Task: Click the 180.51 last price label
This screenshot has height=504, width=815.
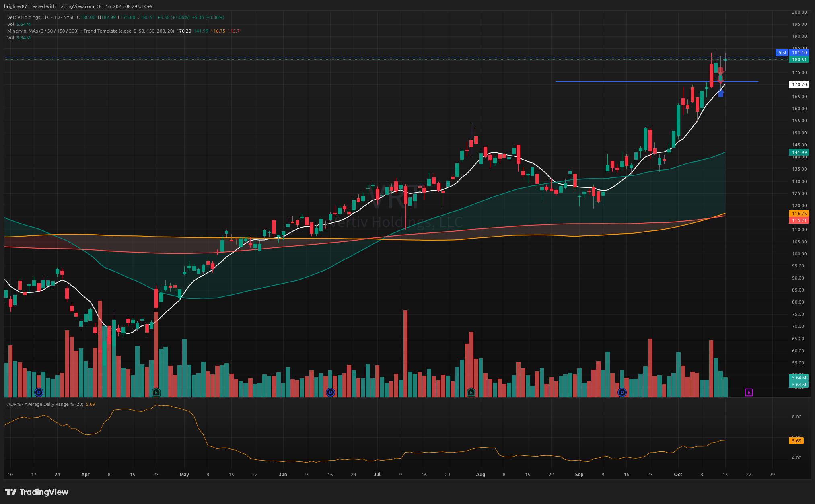Action: point(799,60)
